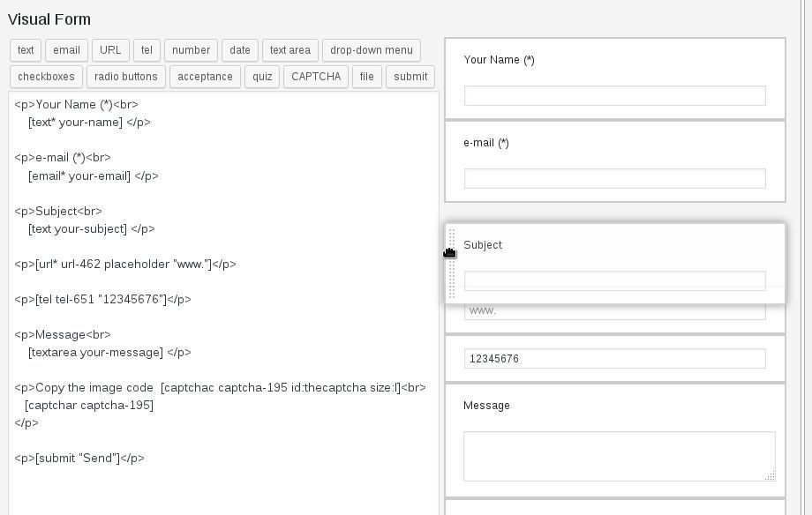Insert a radio buttons tag
Screen dimensions: 812x515
pyautogui.click(x=126, y=77)
